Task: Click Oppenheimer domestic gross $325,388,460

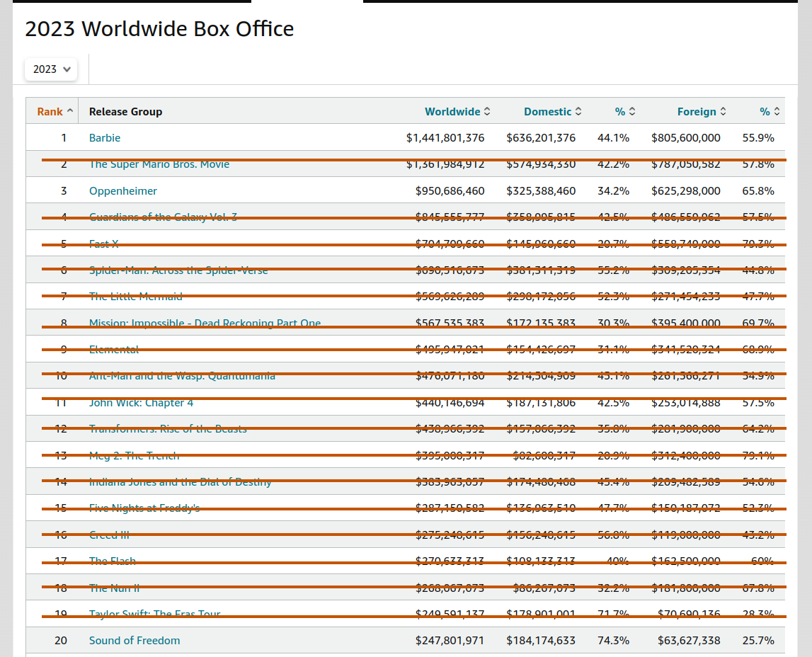Action: tap(541, 191)
